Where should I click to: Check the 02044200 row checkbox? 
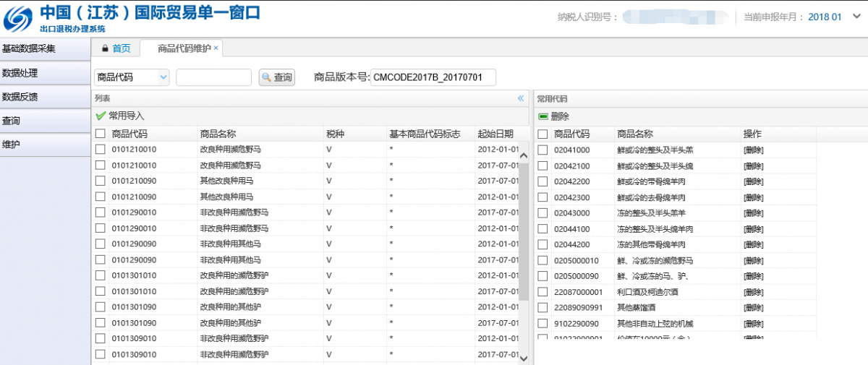click(x=542, y=244)
